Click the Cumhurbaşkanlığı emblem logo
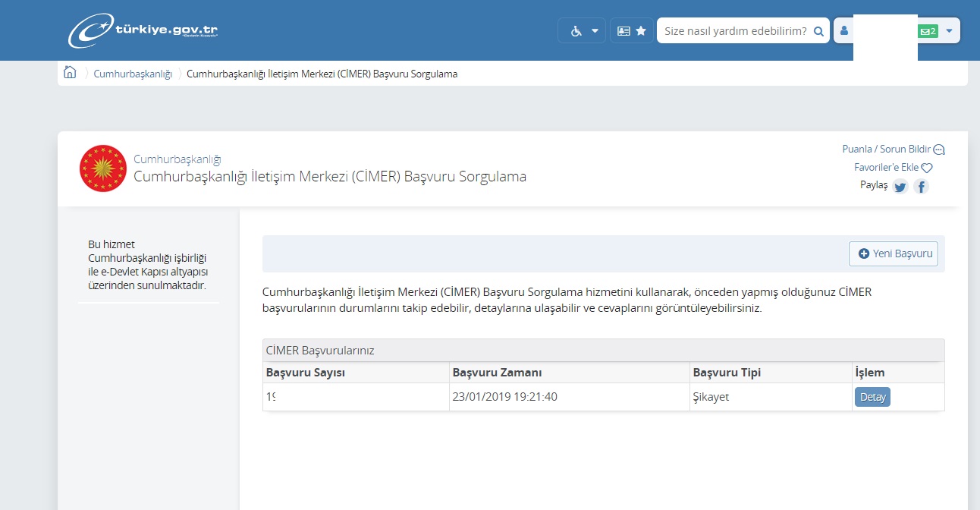This screenshot has width=980, height=510. click(x=103, y=168)
